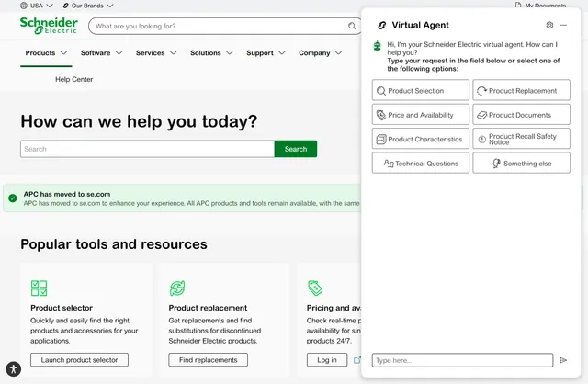Viewport: 588px width, 384px height.
Task: Open the Products menu
Action: click(40, 53)
